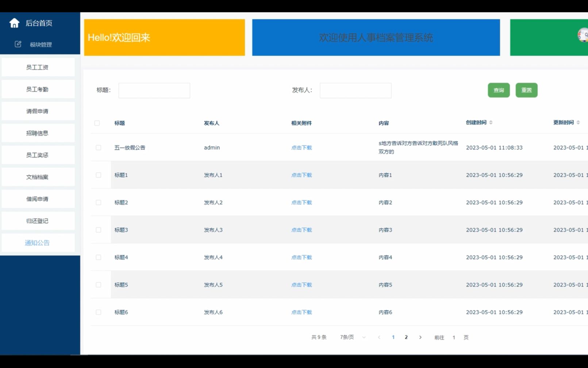Image resolution: width=588 pixels, height=368 pixels.
Task: Check the 标题6 row checkbox
Action: pyautogui.click(x=99, y=312)
